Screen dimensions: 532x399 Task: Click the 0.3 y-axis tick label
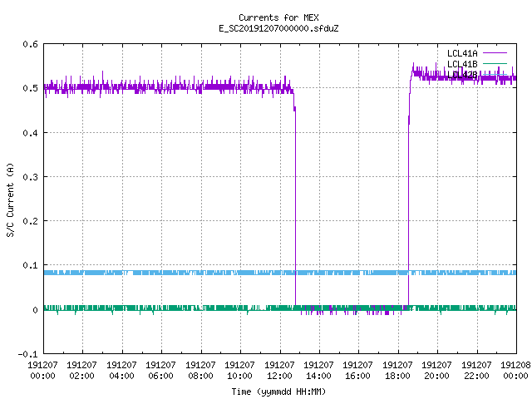click(x=30, y=177)
